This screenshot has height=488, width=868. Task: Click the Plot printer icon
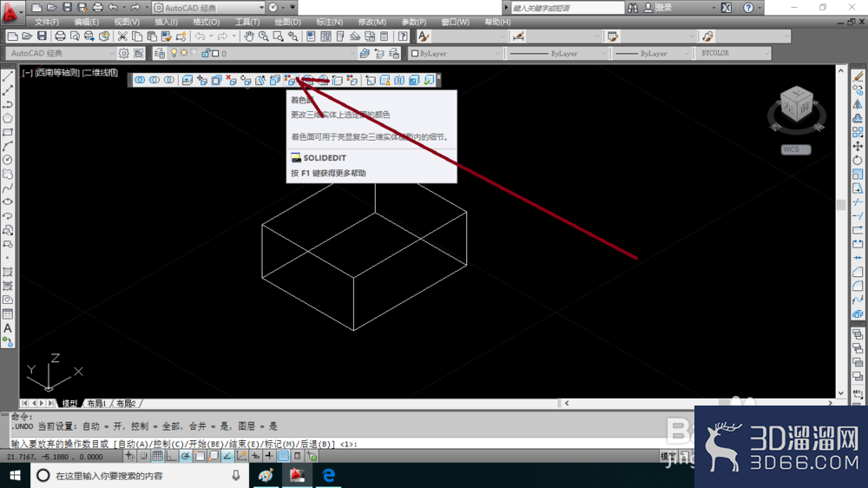[60, 36]
